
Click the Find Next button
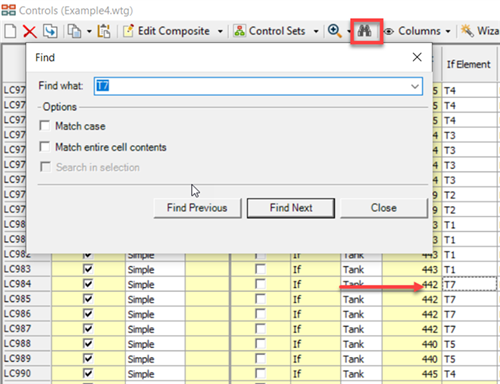(291, 208)
